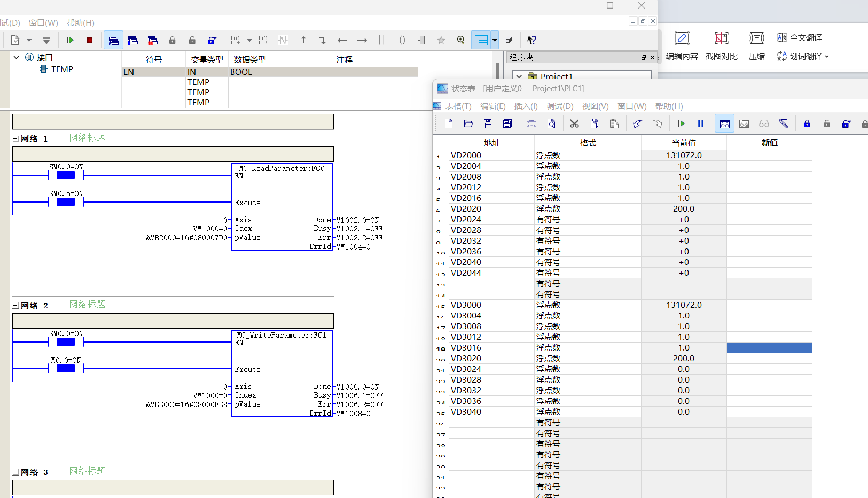Save the status table with floppy icon

488,123
